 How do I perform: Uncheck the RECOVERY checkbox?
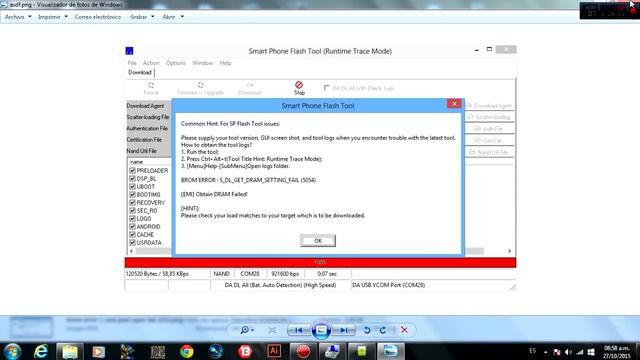click(x=132, y=202)
